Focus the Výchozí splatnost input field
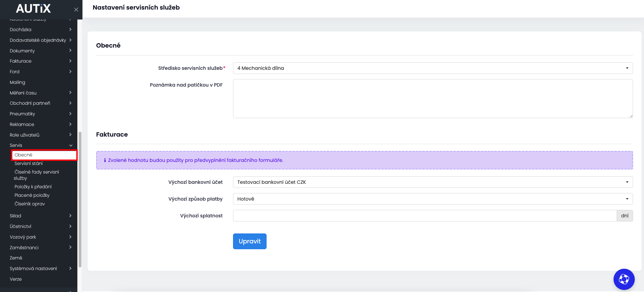This screenshot has height=292, width=644. click(425, 216)
